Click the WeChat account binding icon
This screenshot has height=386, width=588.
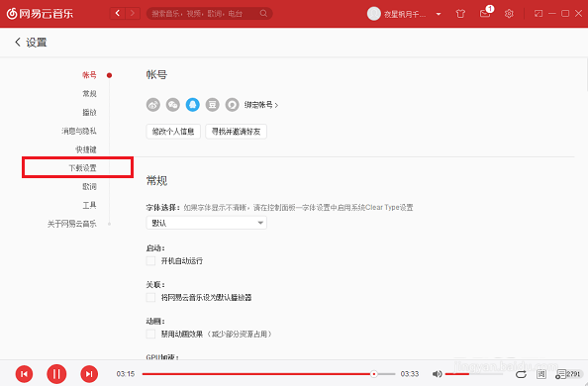coord(173,105)
